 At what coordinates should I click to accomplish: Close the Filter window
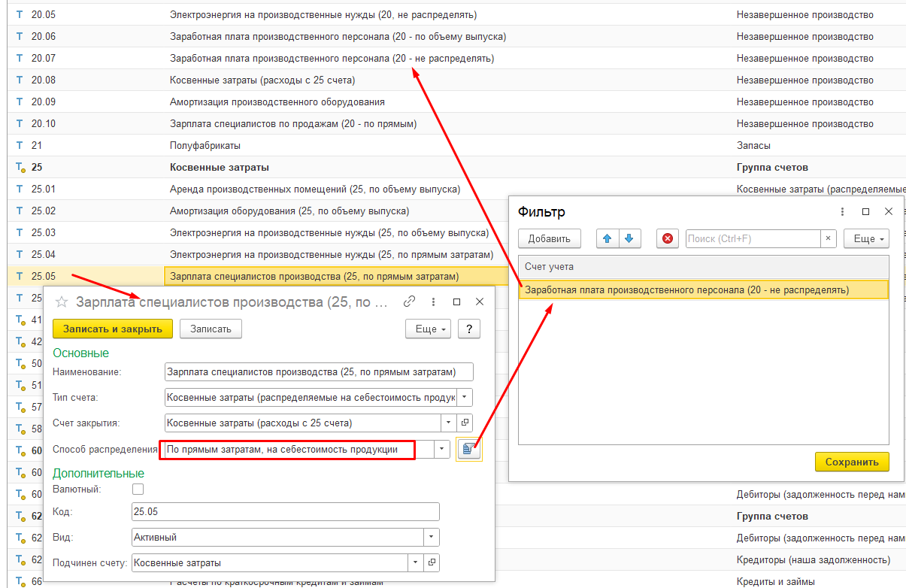pyautogui.click(x=889, y=212)
